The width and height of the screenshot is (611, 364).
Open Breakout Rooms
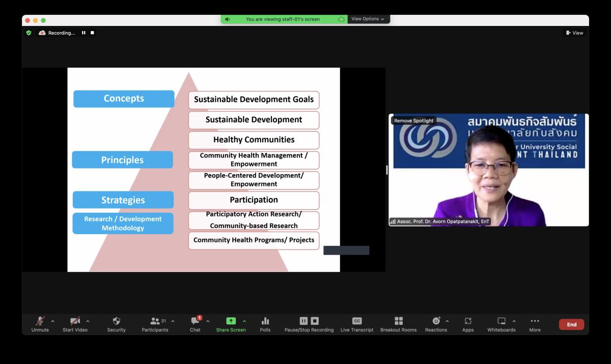click(398, 324)
